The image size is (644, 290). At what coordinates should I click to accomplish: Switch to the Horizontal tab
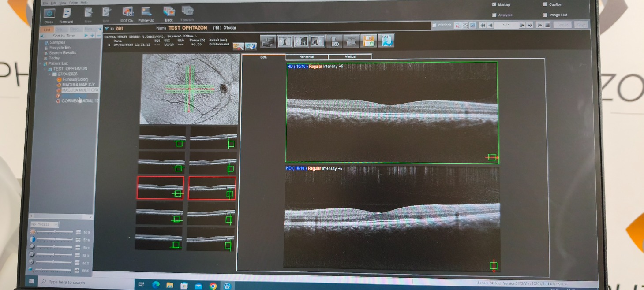307,57
